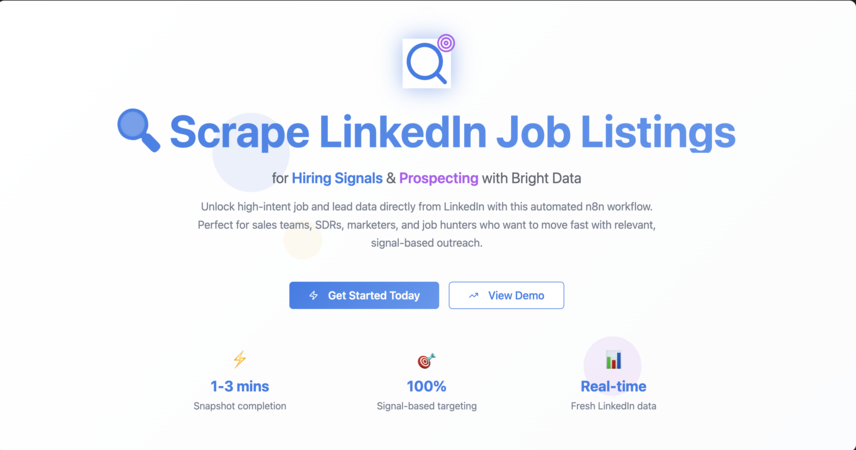This screenshot has width=856, height=450.
Task: Click the magnifier emoji beside the headline
Action: click(139, 131)
